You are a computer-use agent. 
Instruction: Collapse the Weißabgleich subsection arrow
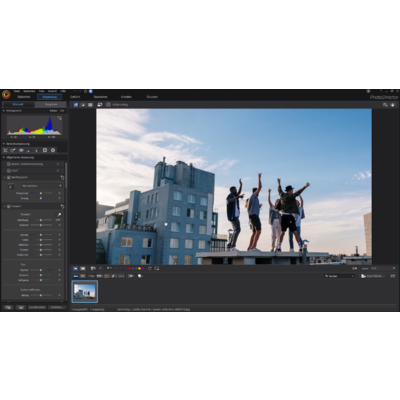pos(5,178)
